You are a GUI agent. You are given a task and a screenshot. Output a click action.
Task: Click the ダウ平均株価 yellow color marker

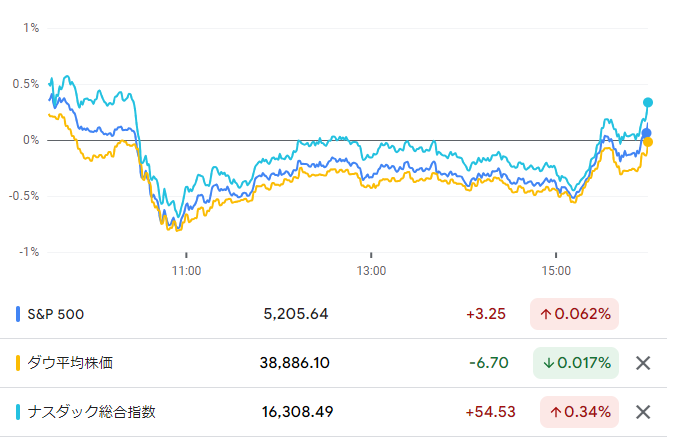click(19, 363)
